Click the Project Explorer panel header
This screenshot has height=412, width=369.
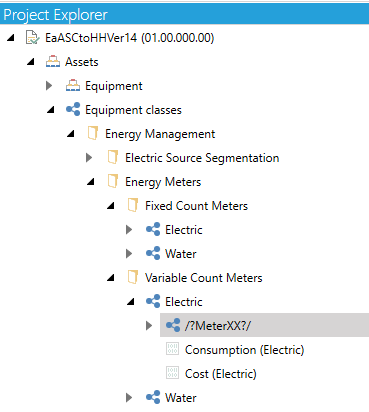tap(184, 15)
